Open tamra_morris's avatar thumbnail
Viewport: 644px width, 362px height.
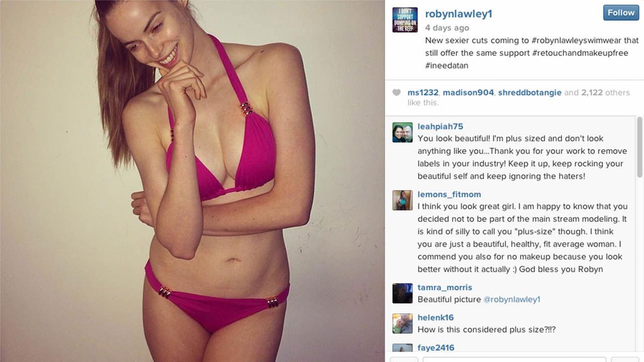(403, 293)
